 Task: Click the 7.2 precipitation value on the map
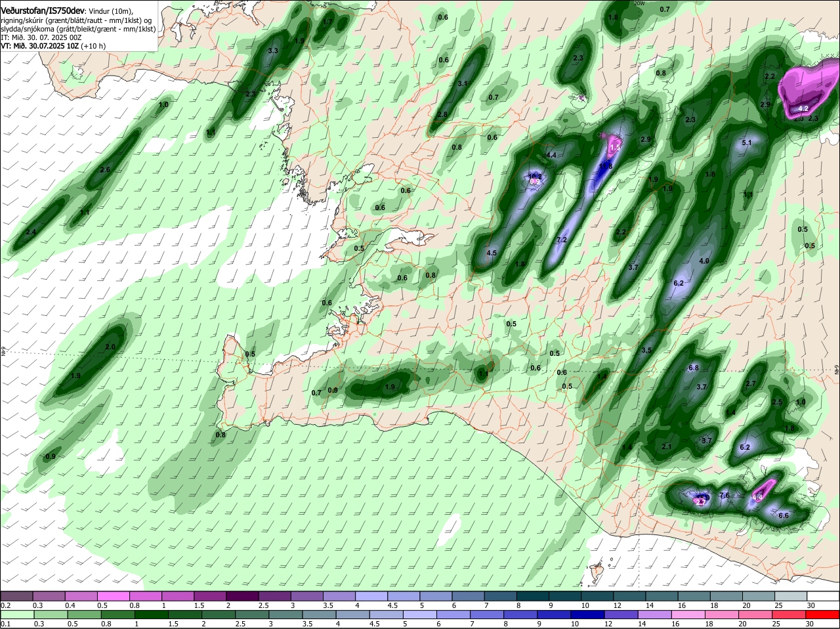coord(561,240)
